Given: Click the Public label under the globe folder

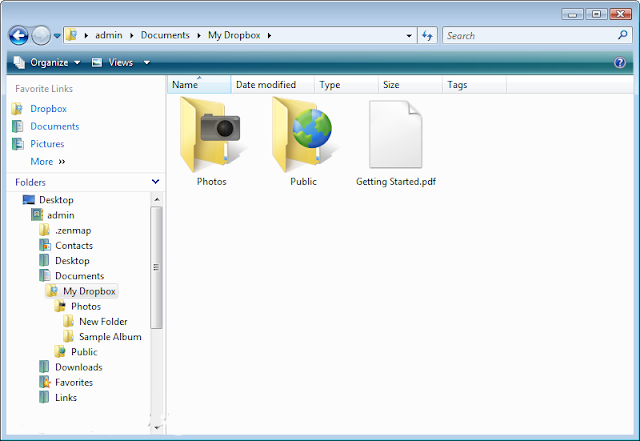Looking at the screenshot, I should tap(303, 182).
